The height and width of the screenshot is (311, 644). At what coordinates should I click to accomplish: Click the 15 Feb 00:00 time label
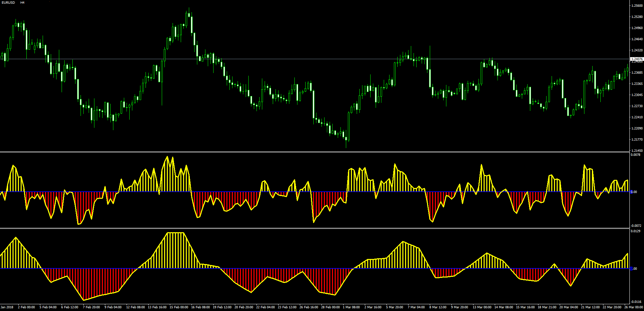(179, 307)
